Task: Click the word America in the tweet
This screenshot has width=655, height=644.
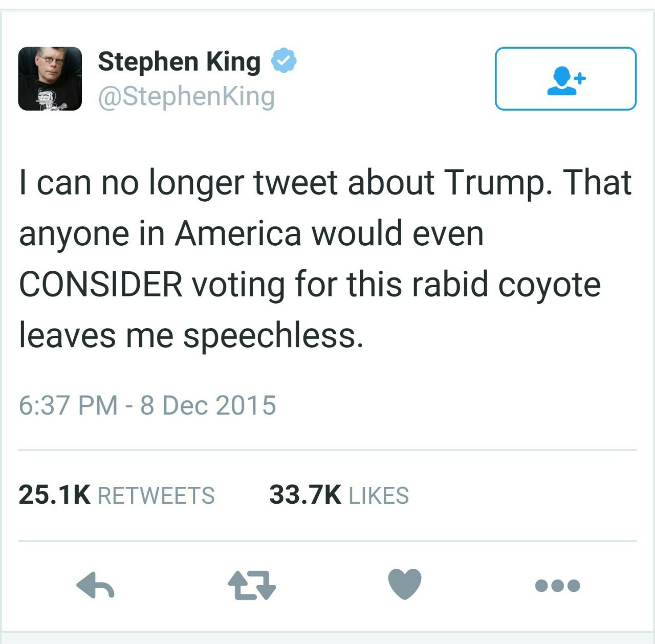Action: coord(238,234)
